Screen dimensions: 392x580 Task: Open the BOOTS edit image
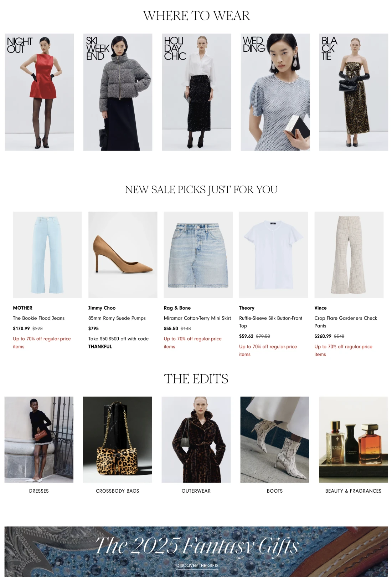(x=275, y=439)
